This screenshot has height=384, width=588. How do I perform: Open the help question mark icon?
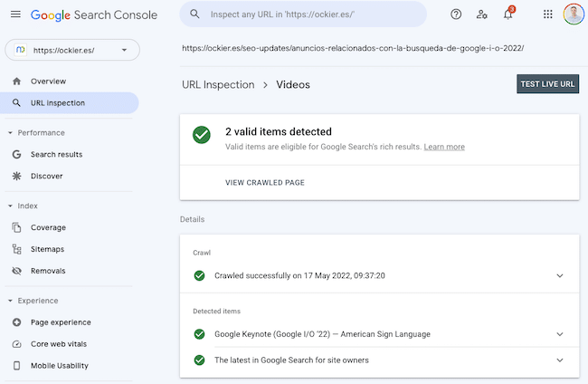pos(456,14)
